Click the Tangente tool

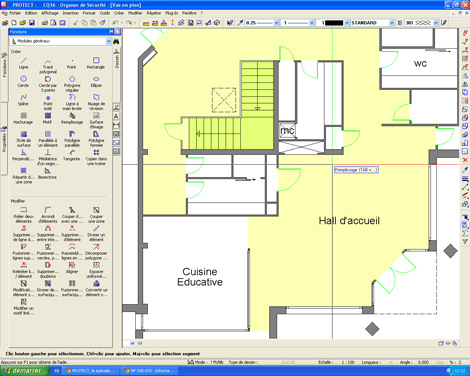[72, 155]
